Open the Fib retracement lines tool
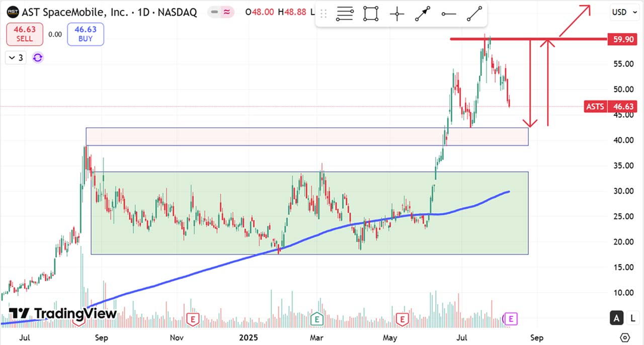Screen dimensions: 644x345 pos(345,14)
